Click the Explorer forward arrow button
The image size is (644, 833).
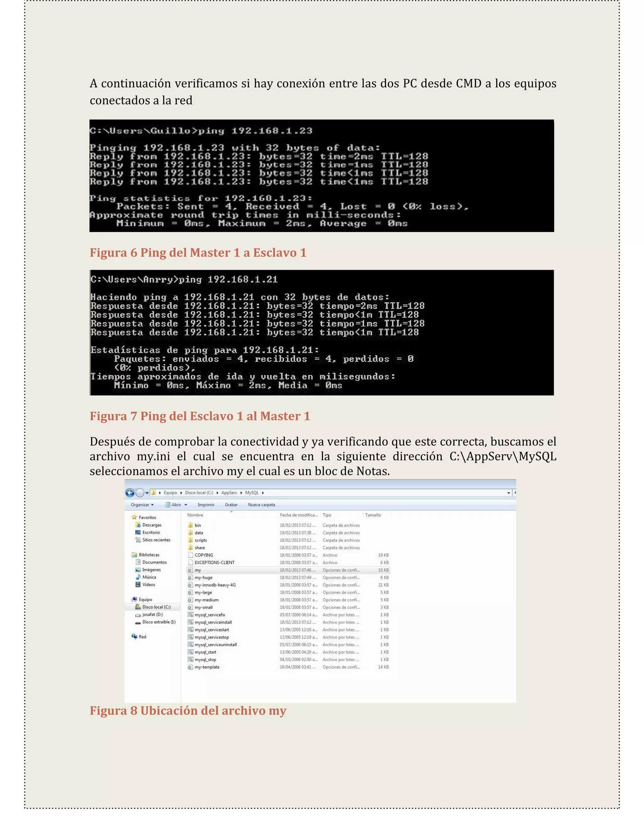coord(140,493)
